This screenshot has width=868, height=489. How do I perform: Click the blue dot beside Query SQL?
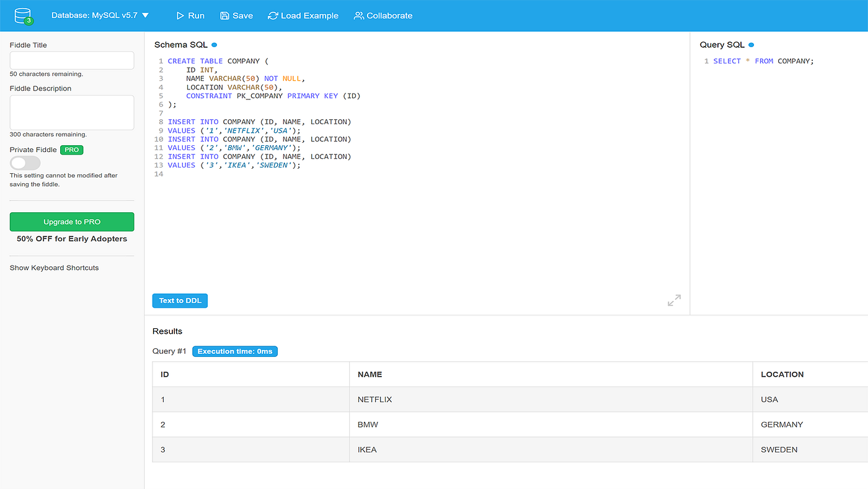750,44
